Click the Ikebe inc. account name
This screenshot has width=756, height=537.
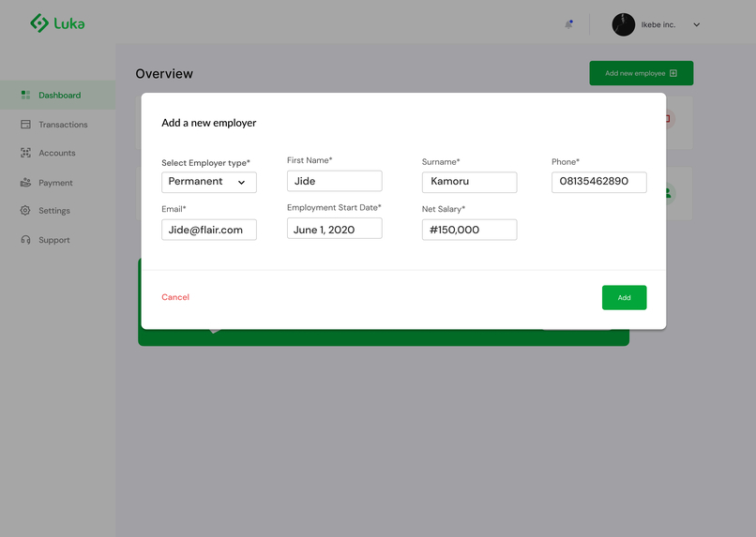658,24
